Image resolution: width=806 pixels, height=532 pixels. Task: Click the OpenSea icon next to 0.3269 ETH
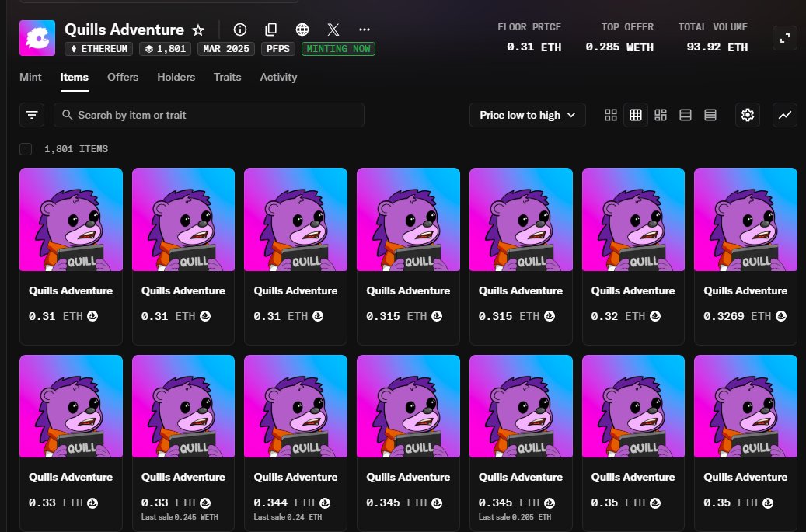[781, 316]
